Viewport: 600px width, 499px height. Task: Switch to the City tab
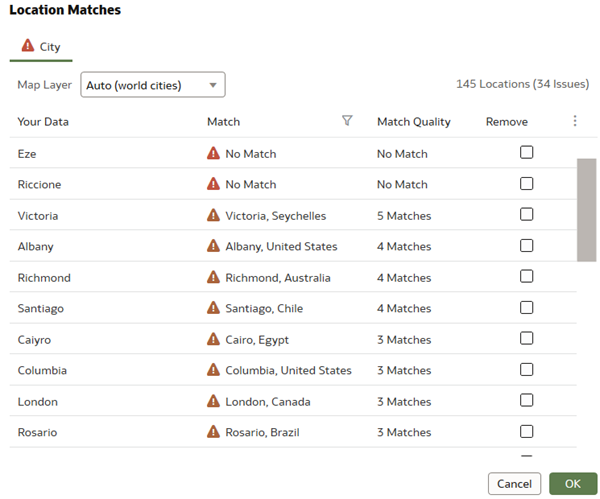pos(41,47)
